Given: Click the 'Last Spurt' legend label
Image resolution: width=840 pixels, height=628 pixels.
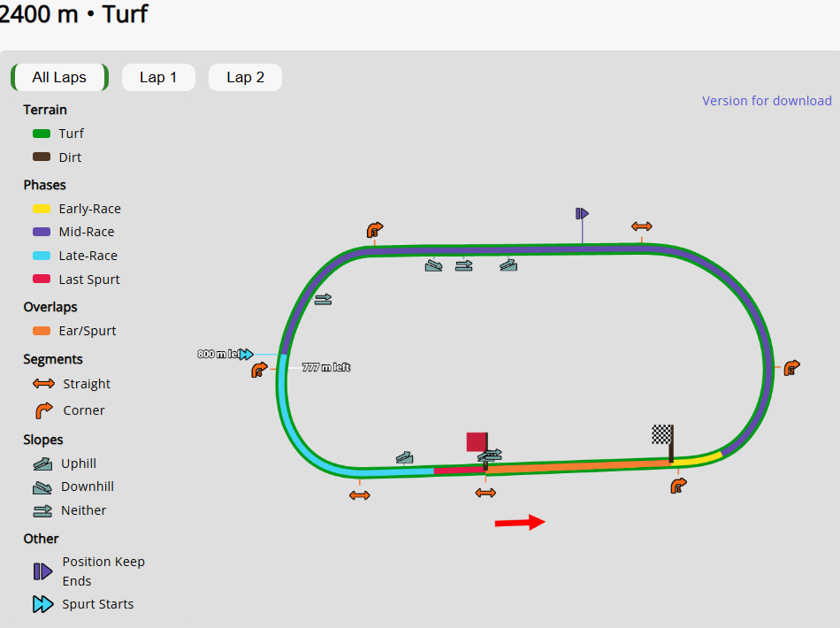Looking at the screenshot, I should coord(89,280).
